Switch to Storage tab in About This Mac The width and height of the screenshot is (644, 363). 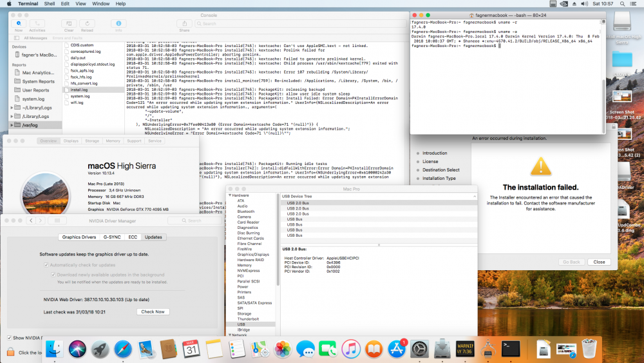click(92, 141)
